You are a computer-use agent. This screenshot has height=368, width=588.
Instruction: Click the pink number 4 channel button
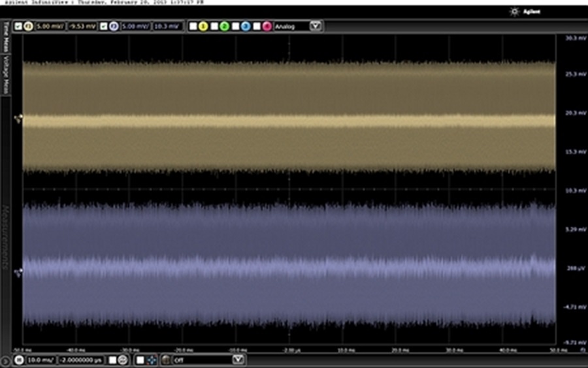click(267, 26)
